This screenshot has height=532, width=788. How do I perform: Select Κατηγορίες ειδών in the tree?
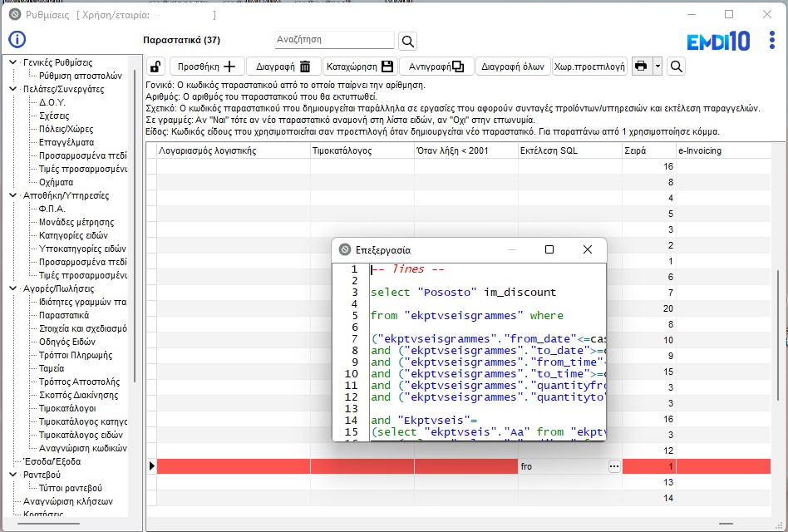[73, 235]
